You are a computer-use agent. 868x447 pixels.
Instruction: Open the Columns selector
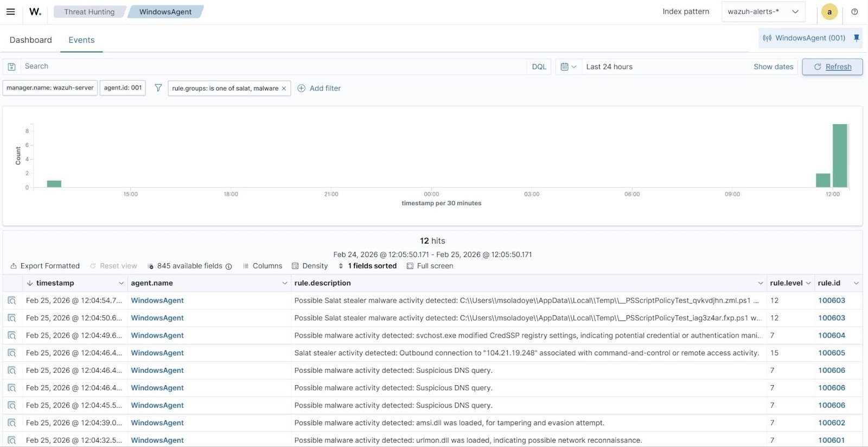pos(262,266)
